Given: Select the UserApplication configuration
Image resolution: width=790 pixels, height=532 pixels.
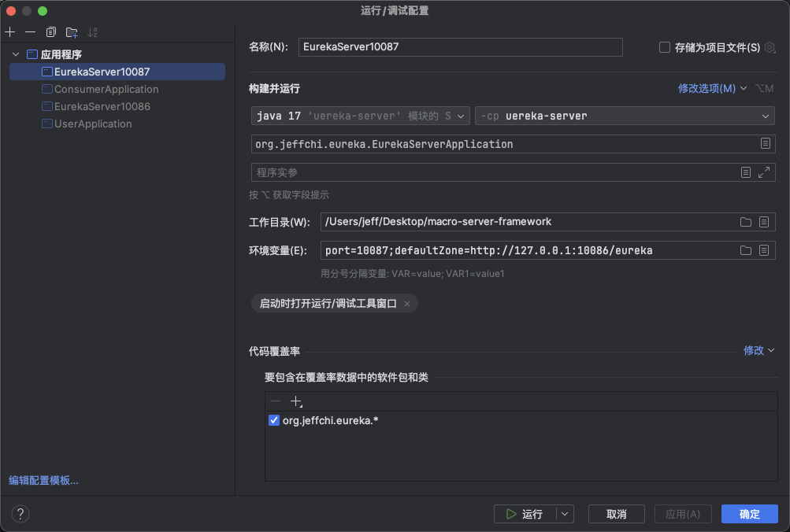Looking at the screenshot, I should click(93, 124).
